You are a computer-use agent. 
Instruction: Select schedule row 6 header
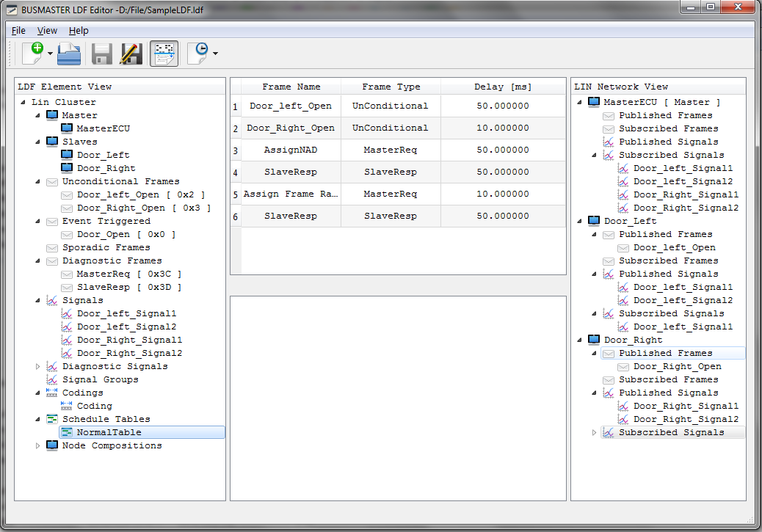pyautogui.click(x=236, y=216)
